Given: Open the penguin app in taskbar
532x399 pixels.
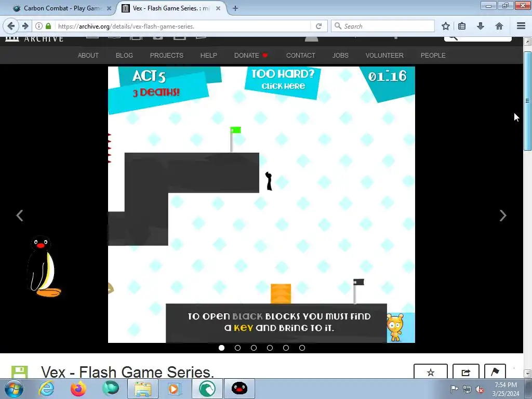Looking at the screenshot, I should tap(239, 389).
